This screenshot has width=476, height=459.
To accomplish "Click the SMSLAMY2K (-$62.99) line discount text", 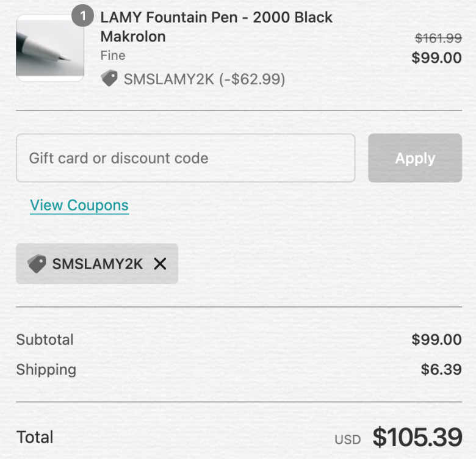I will pyautogui.click(x=204, y=79).
